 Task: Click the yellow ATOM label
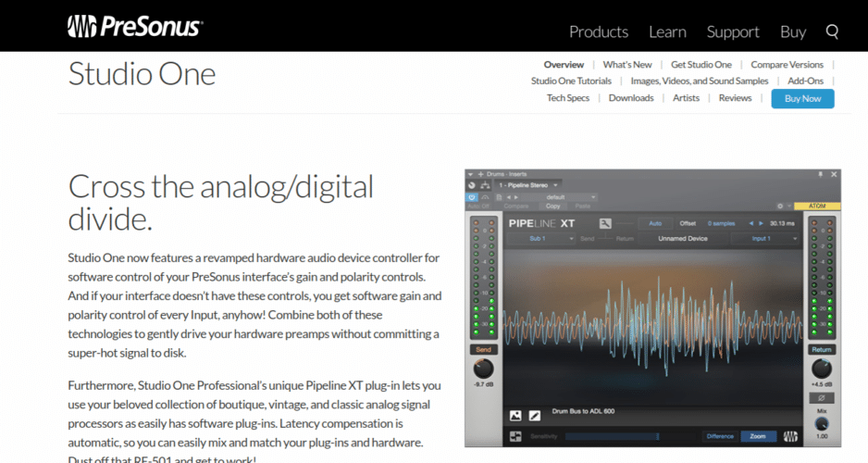pos(817,206)
